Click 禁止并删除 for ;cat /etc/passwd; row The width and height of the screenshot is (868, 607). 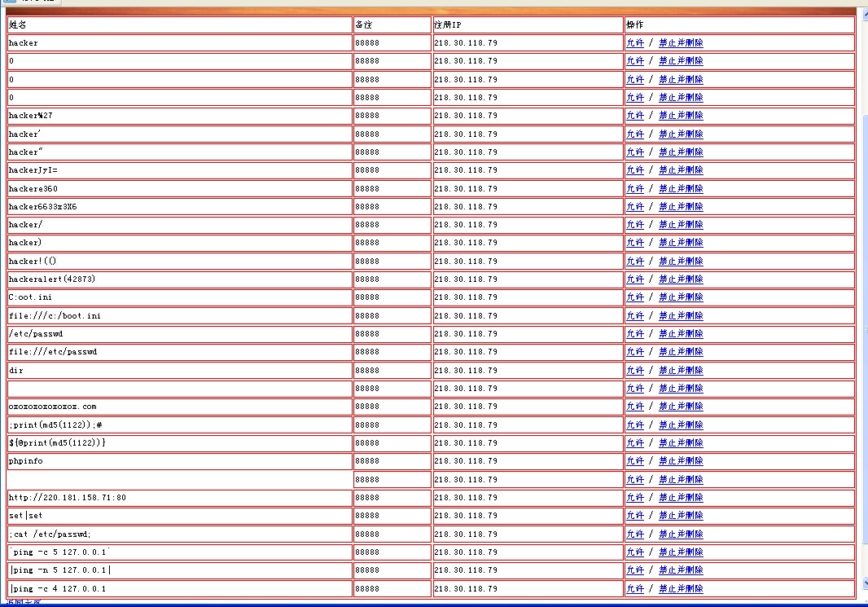681,534
